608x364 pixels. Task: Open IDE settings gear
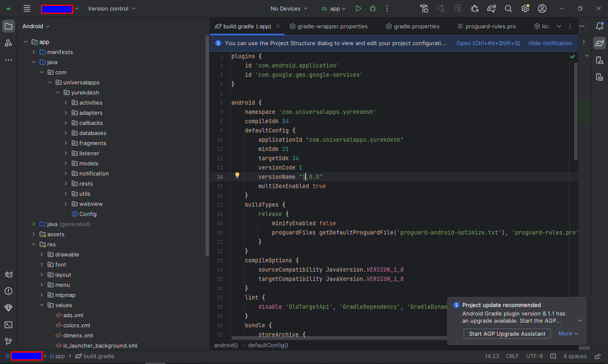pyautogui.click(x=525, y=8)
